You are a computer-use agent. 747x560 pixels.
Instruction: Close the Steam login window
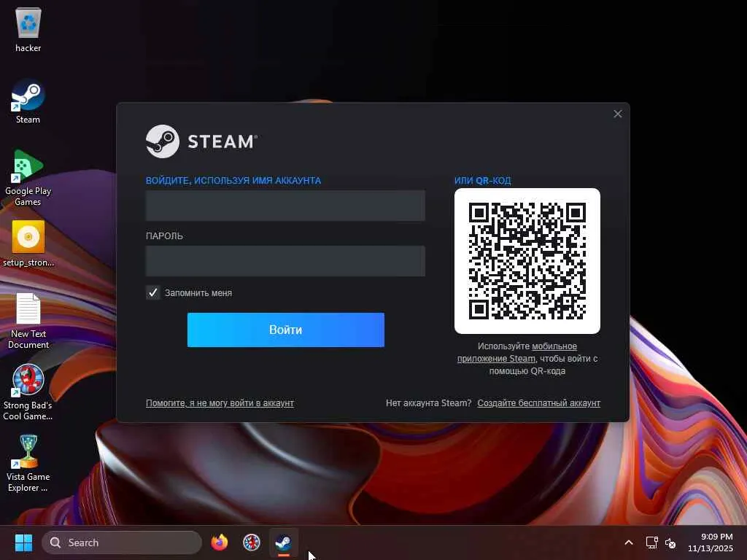(x=618, y=114)
